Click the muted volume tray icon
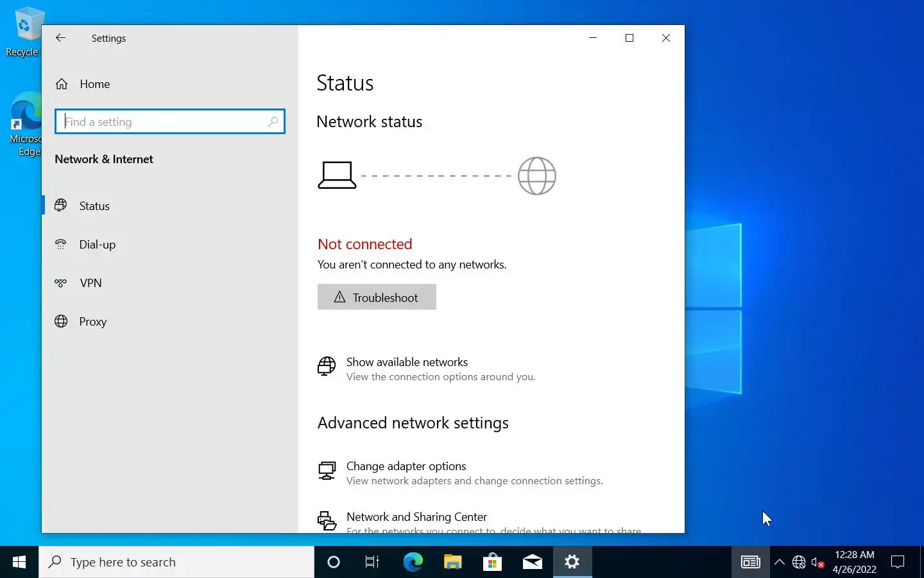924x578 pixels. pyautogui.click(x=817, y=562)
